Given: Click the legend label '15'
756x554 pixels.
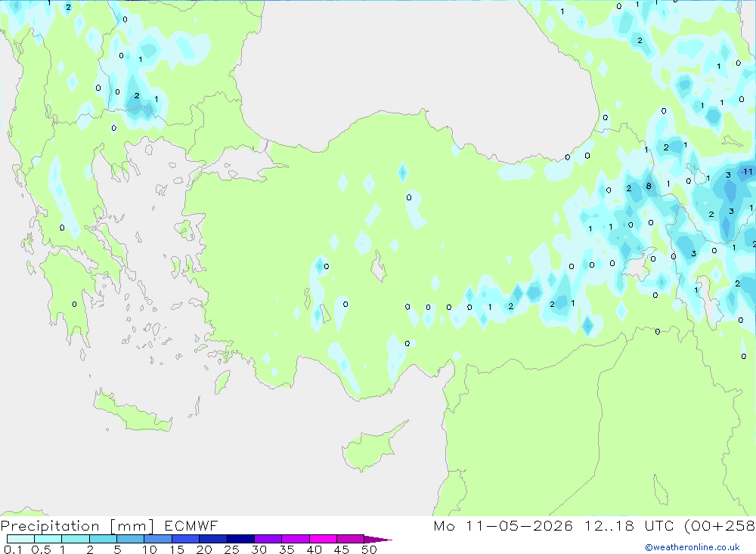Looking at the screenshot, I should click(x=177, y=549).
